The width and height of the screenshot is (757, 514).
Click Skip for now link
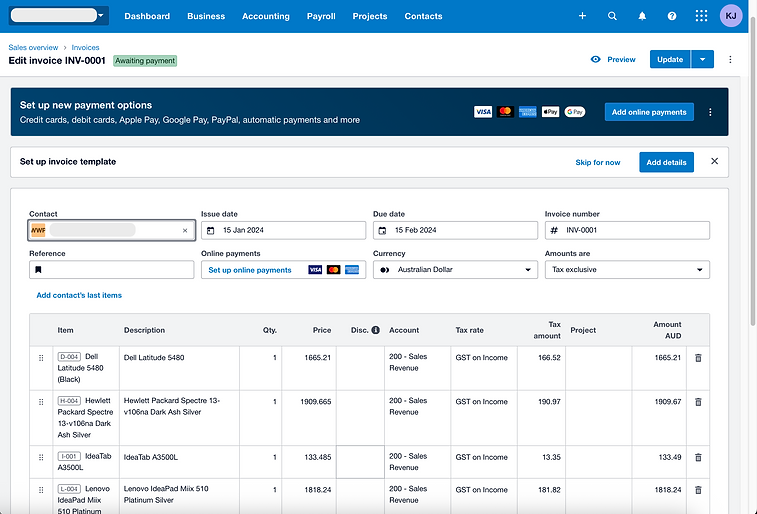tap(598, 162)
